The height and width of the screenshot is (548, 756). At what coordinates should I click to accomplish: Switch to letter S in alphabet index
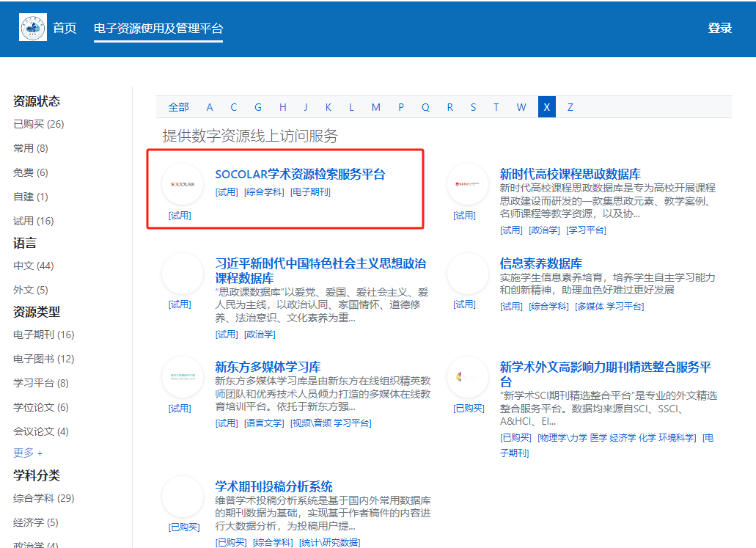473,107
